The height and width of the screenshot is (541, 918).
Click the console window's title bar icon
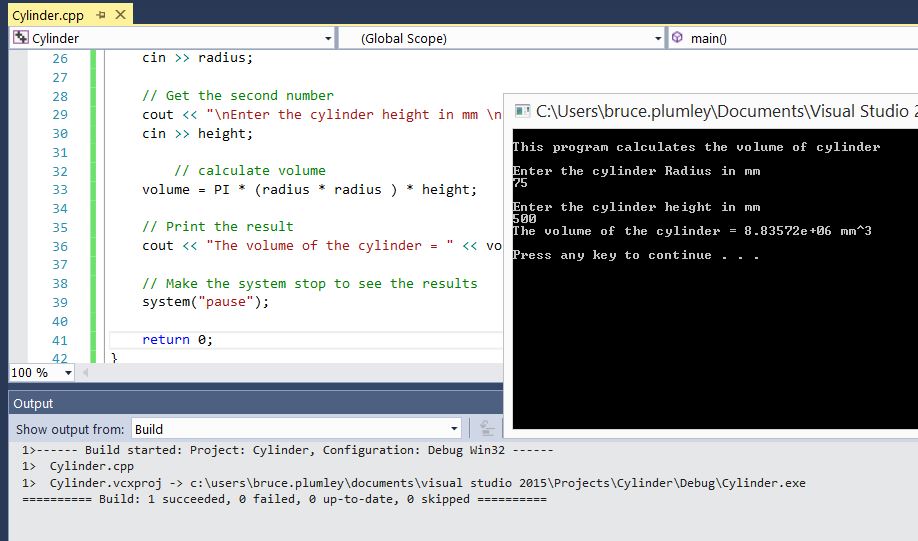522,111
